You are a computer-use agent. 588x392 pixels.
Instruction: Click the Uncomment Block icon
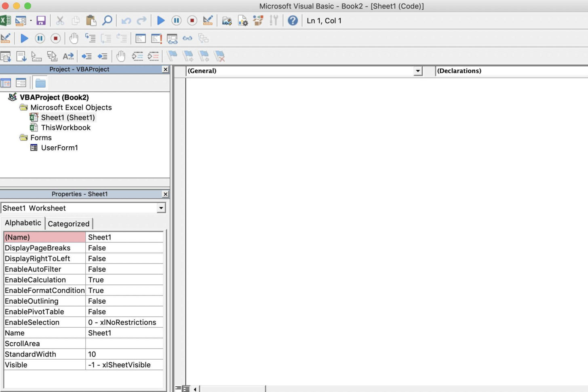click(x=153, y=56)
